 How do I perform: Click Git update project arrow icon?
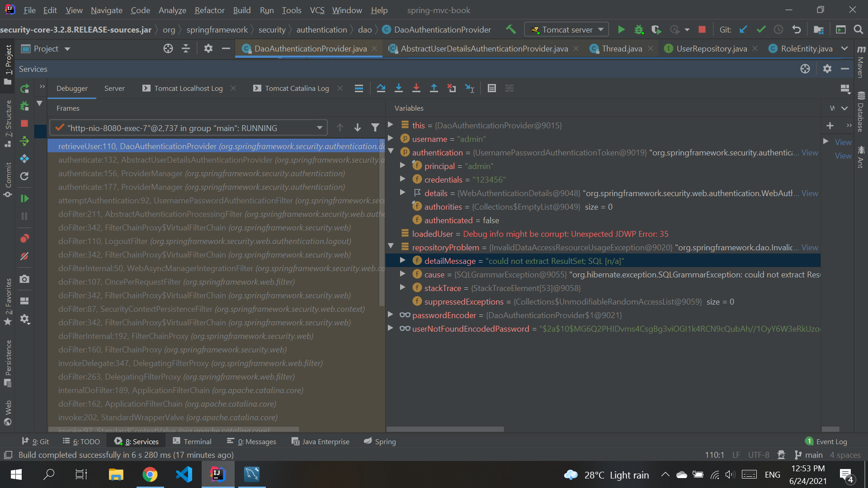743,29
